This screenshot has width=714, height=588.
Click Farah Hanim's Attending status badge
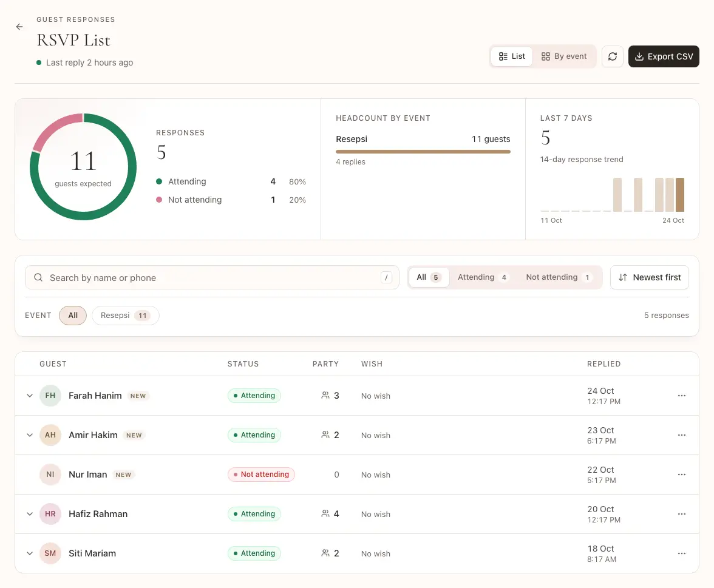(x=254, y=396)
